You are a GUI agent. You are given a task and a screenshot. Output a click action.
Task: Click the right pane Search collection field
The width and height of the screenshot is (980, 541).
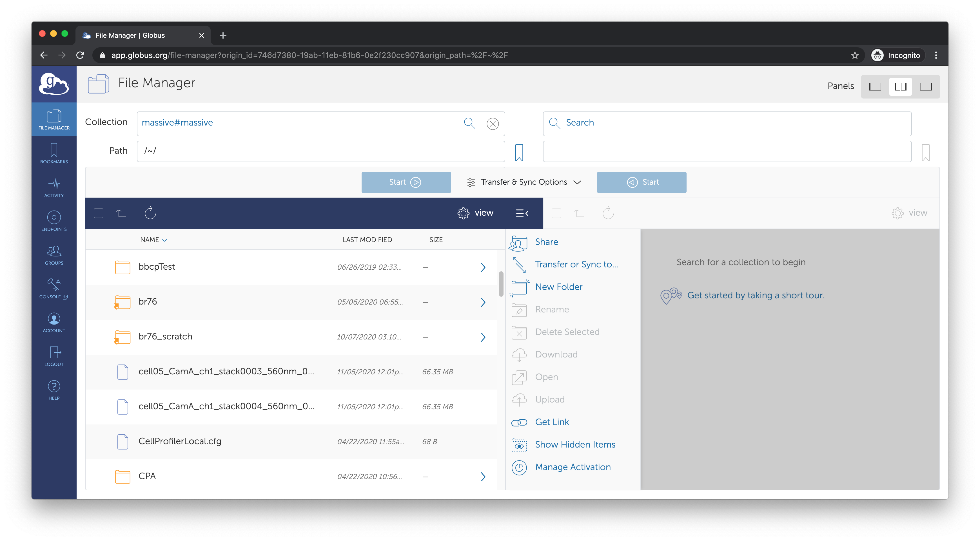[727, 123]
